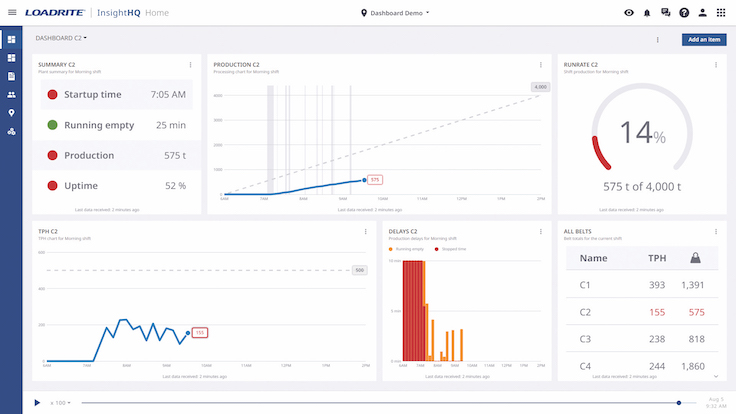Click the notifications bell icon
The image size is (736, 414).
coord(647,13)
